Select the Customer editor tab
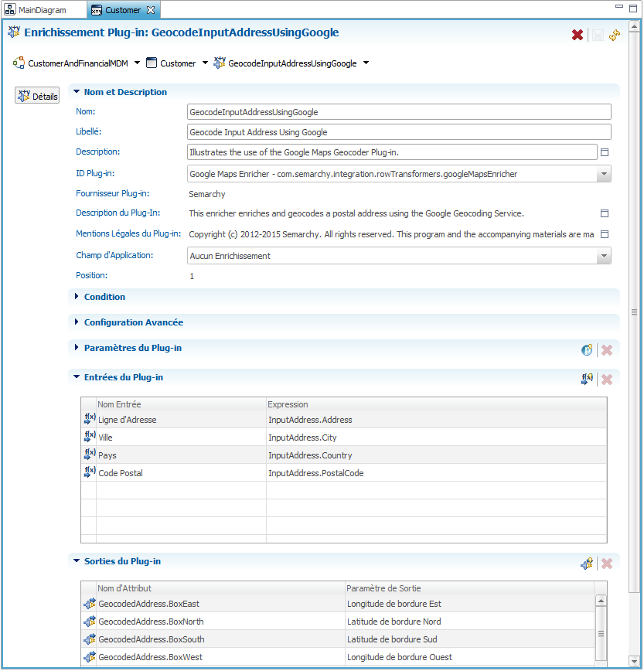644x671 pixels. pos(123,10)
